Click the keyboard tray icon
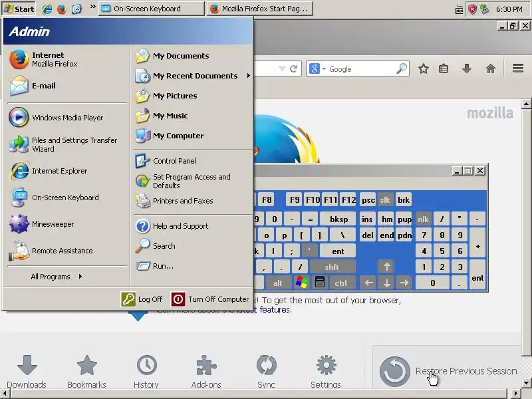The image size is (532, 399). (459, 10)
